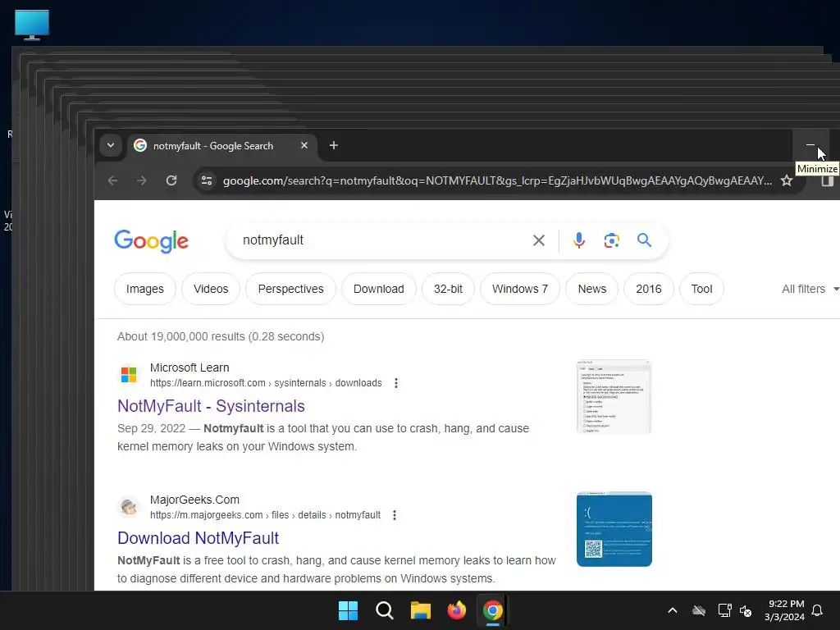Filter results by Images
The width and height of the screenshot is (840, 630).
click(144, 289)
